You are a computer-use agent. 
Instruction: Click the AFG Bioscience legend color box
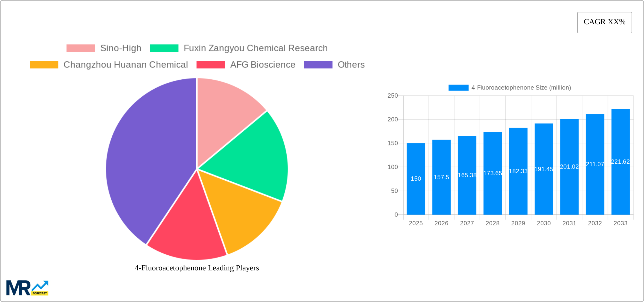point(211,65)
